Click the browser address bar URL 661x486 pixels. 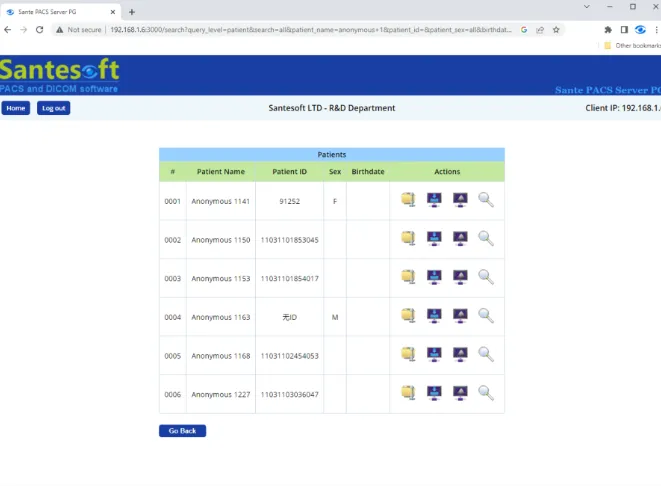(311, 30)
